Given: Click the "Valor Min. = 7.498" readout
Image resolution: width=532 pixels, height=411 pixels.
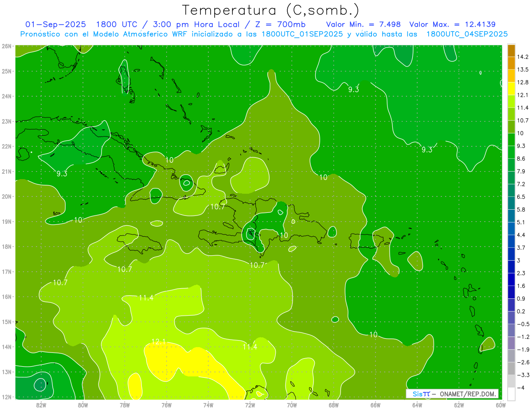Looking at the screenshot, I should (364, 24).
